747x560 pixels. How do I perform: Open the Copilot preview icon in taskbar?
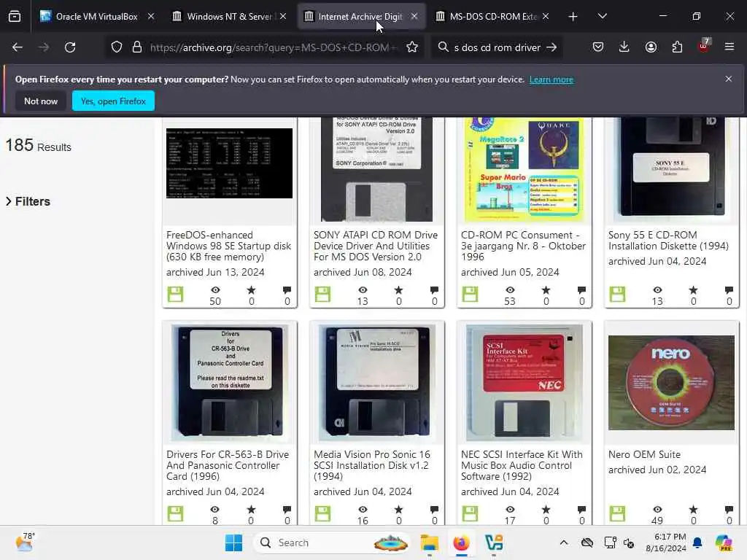[724, 542]
